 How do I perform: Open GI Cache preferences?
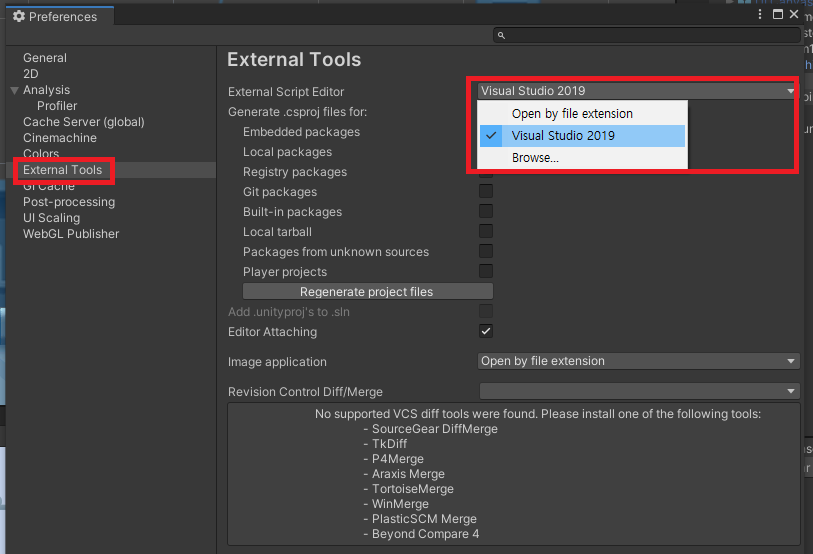point(49,187)
